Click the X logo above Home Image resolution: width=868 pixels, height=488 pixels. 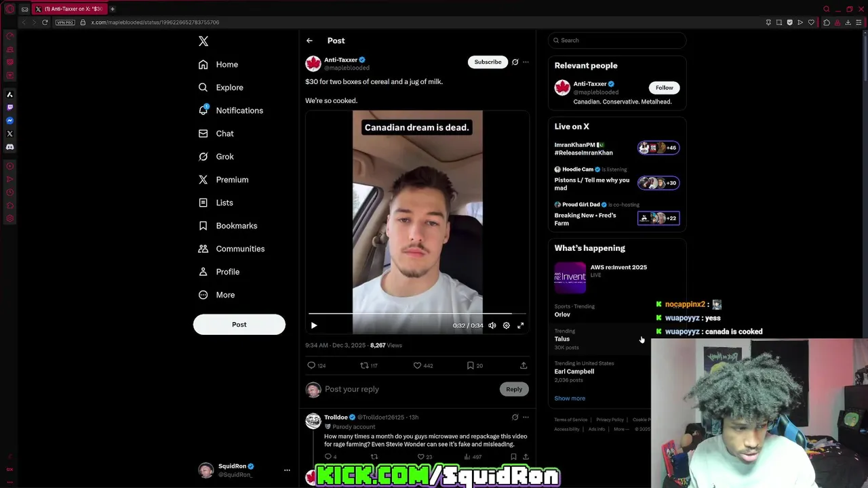[x=203, y=41]
